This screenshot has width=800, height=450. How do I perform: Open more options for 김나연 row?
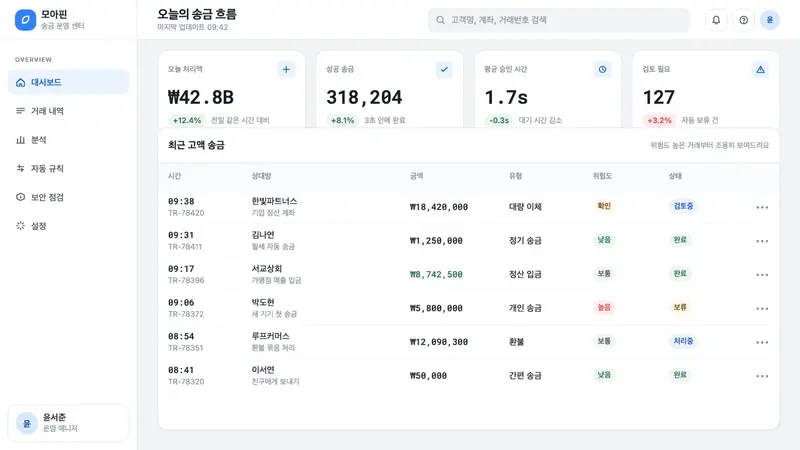click(762, 241)
